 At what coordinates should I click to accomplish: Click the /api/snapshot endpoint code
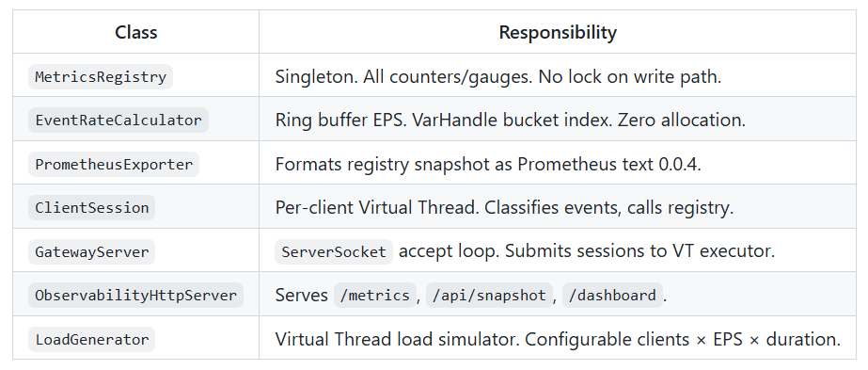pyautogui.click(x=489, y=296)
